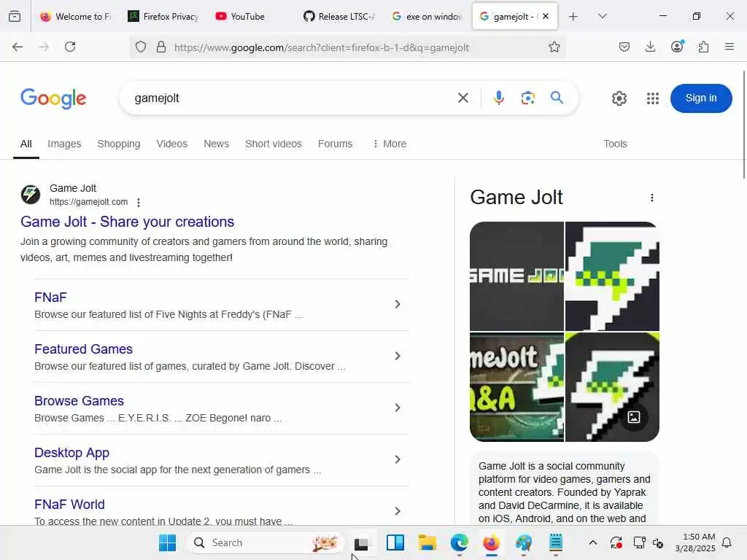The height and width of the screenshot is (560, 747).
Task: Open the Desktop App link
Action: click(72, 453)
